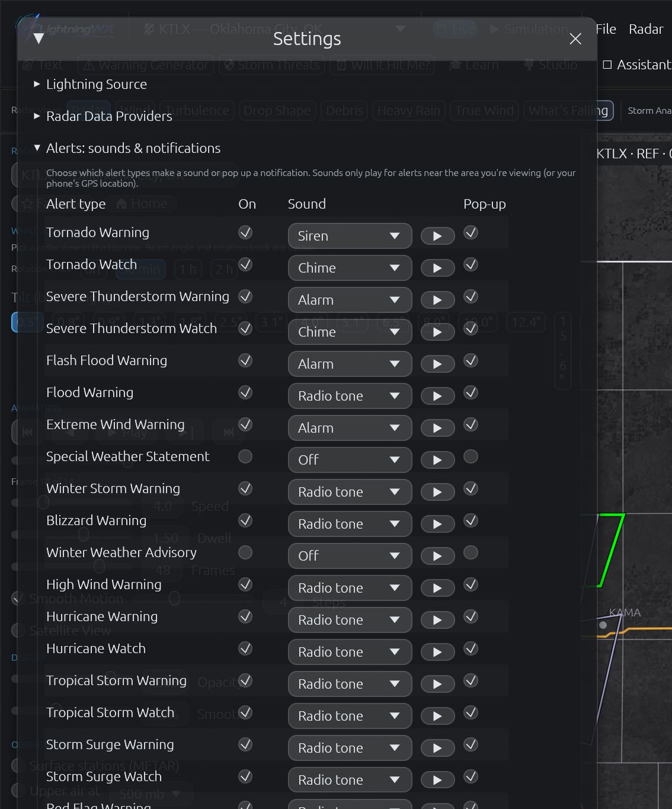Open Tornado Warning Siren sound dropdown

coord(350,236)
